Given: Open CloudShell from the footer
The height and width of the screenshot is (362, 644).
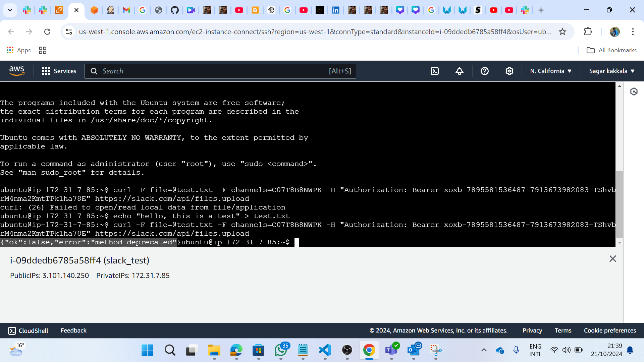Looking at the screenshot, I should click(x=28, y=330).
